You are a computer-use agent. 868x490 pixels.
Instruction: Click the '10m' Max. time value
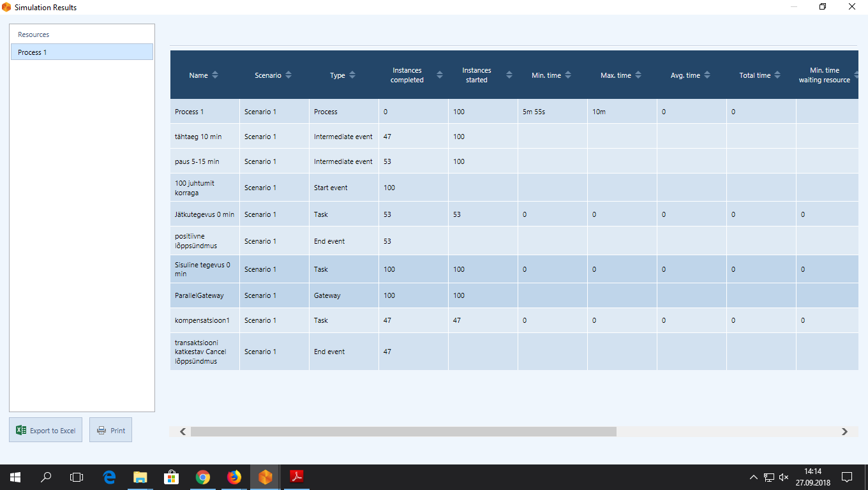(599, 112)
